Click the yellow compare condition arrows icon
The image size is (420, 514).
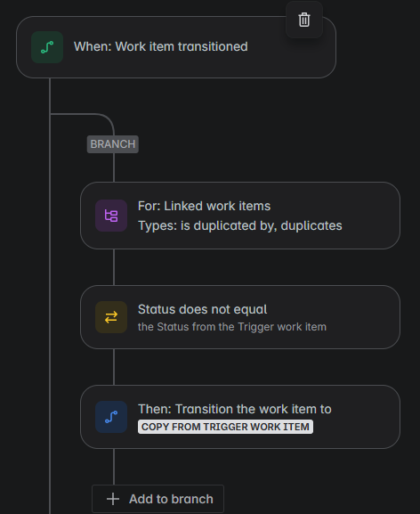coord(111,317)
